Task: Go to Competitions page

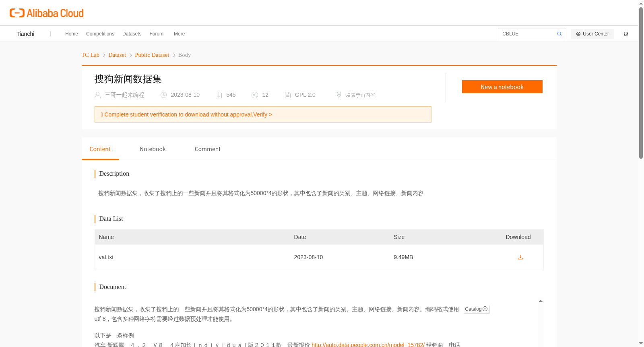Action: (100, 34)
